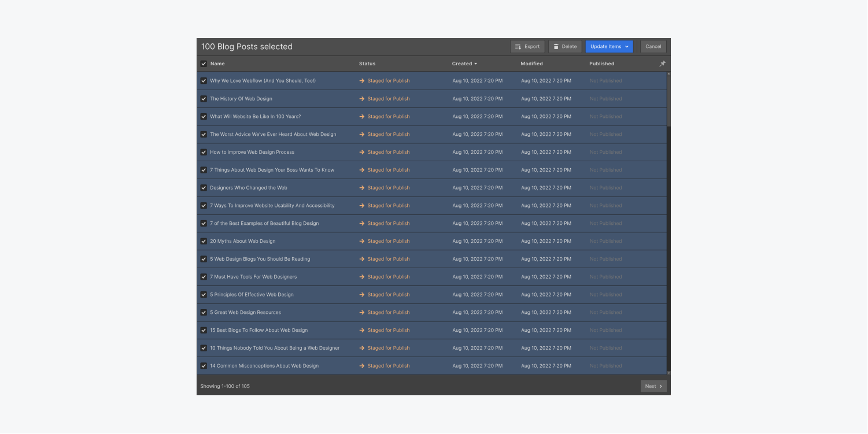The width and height of the screenshot is (868, 434).
Task: Uncheck '7 Ways To Improve Website Usability' checkbox
Action: (204, 206)
